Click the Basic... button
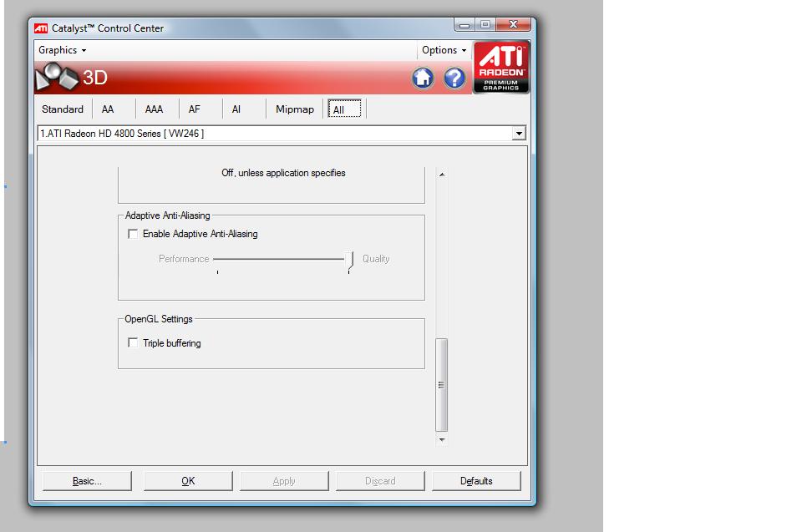The image size is (802, 532). click(x=87, y=481)
